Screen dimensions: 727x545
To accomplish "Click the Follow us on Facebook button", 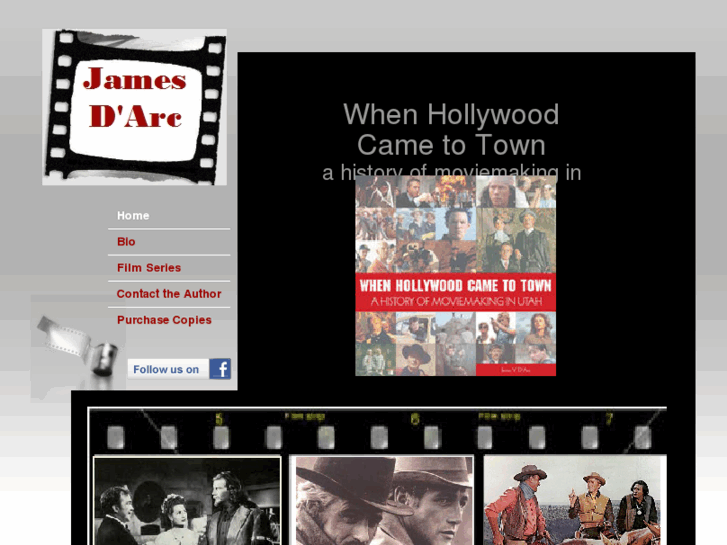I will point(179,369).
